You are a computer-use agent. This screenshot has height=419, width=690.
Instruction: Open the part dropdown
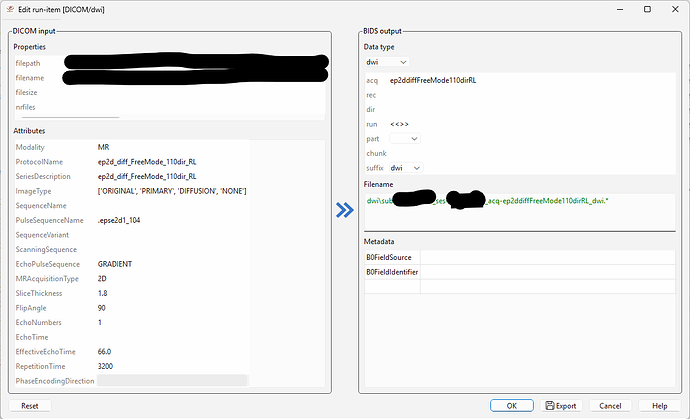tap(405, 139)
